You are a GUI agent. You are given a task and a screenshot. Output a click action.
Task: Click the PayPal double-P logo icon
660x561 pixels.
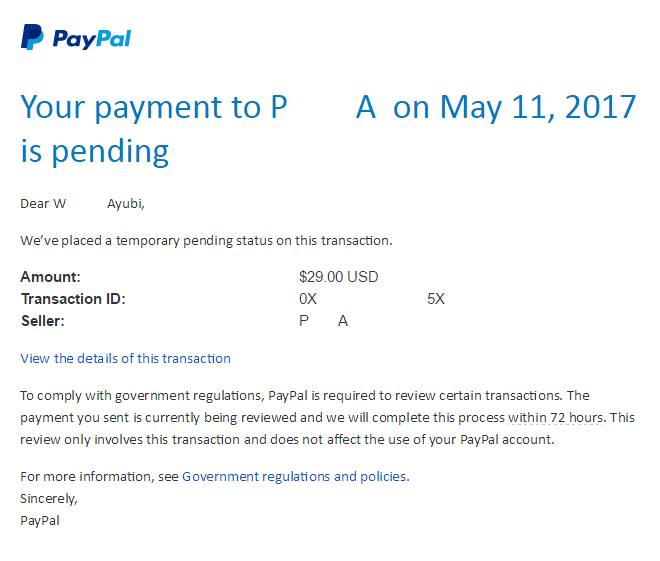(x=32, y=38)
